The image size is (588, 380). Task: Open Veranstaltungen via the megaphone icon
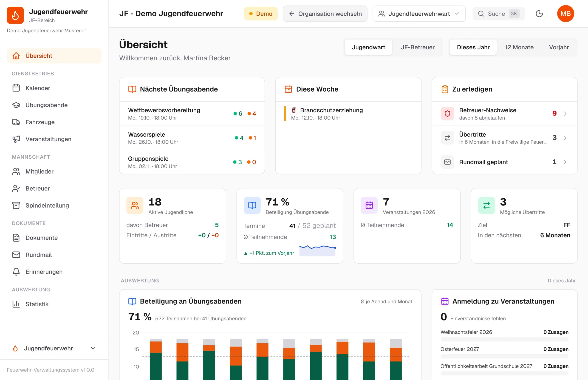pos(16,139)
